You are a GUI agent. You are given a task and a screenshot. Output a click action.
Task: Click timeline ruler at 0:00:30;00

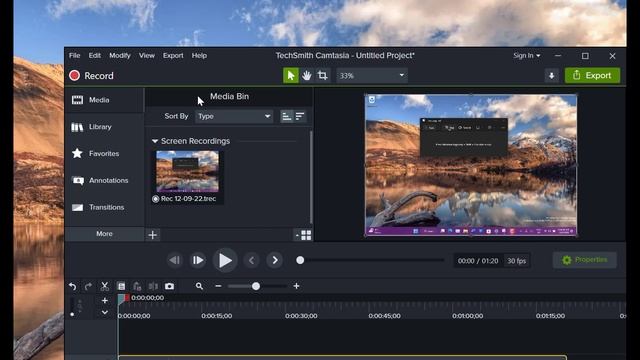pyautogui.click(x=301, y=316)
